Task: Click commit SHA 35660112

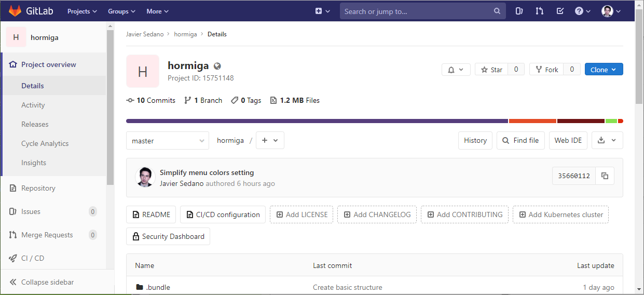Action: [x=574, y=176]
